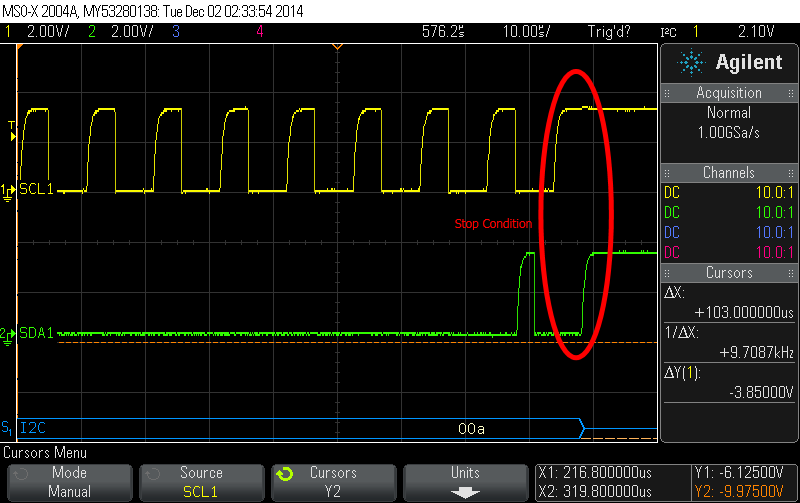Open the Units softkey menu
Image resolution: width=800 pixels, height=503 pixels.
(465, 483)
